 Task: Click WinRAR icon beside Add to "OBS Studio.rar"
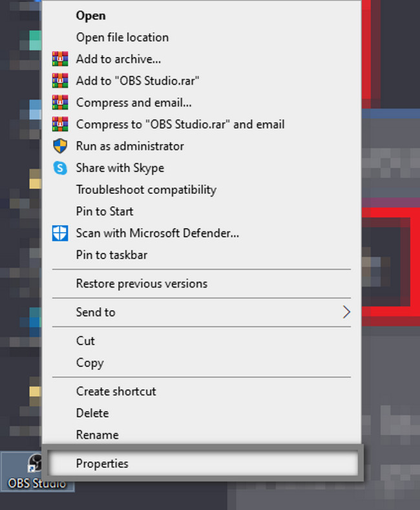pos(60,81)
